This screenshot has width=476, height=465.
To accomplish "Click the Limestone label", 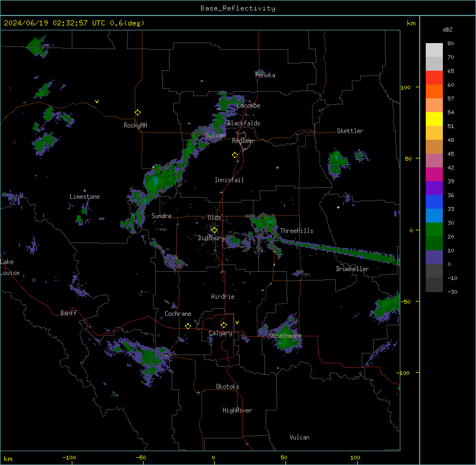I will click(x=84, y=197).
